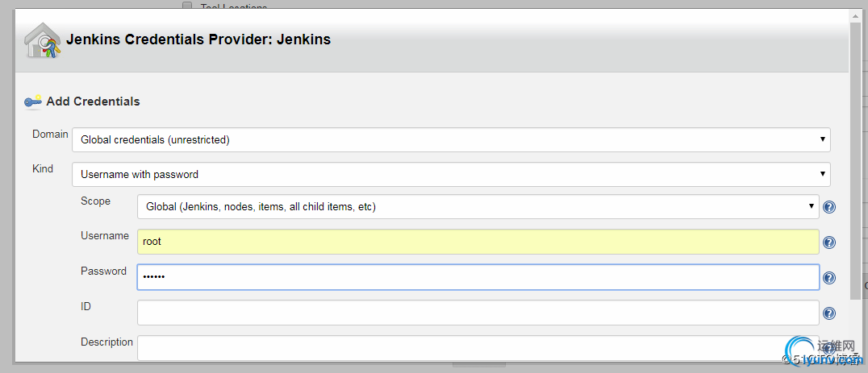The height and width of the screenshot is (373, 868).
Task: Open help for the ID field
Action: click(x=828, y=313)
